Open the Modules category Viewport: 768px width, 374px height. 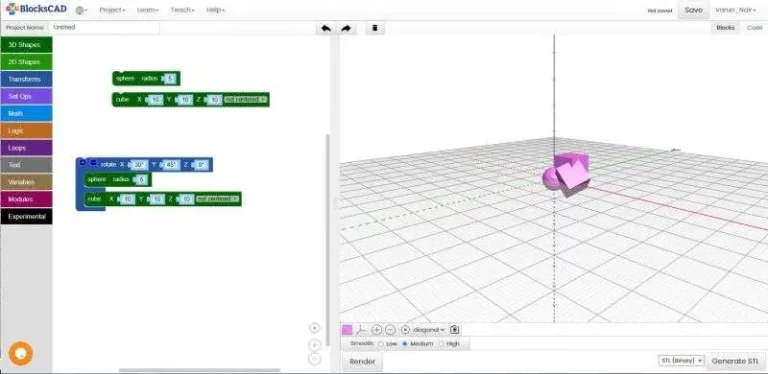tap(26, 199)
